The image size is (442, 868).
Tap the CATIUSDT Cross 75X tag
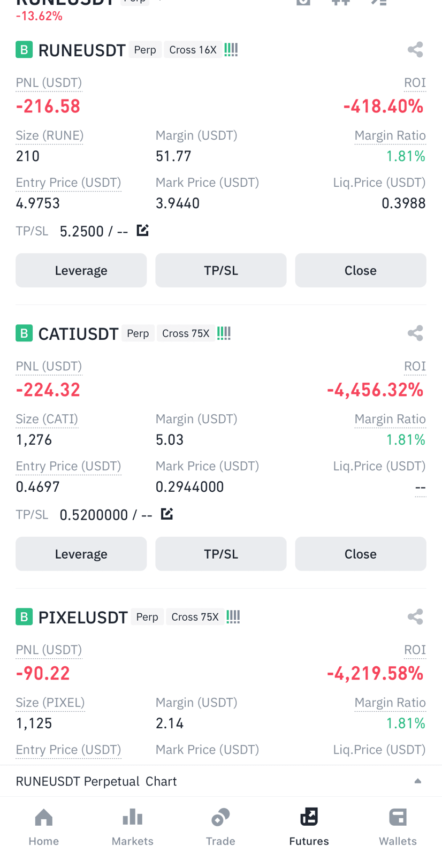(186, 333)
